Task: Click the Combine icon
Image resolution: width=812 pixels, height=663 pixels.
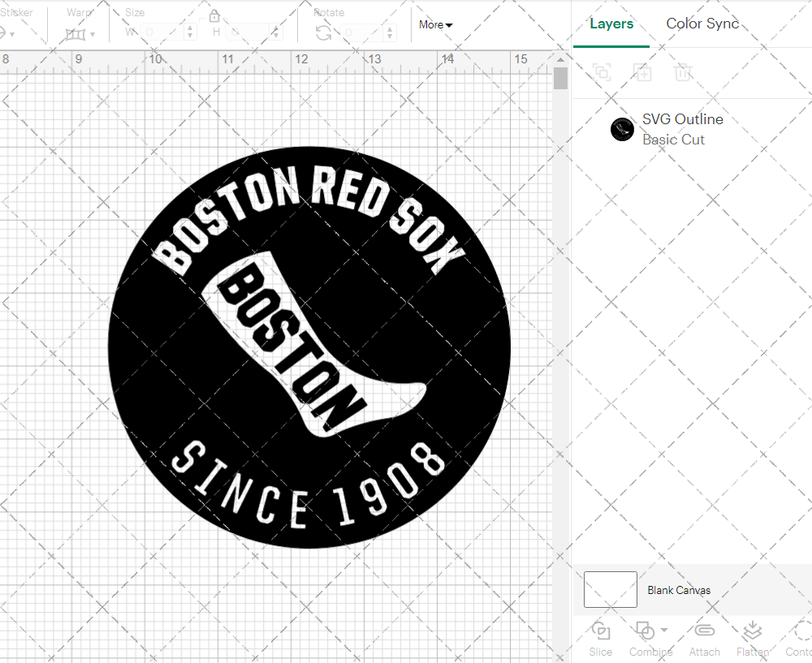Action: click(646, 631)
